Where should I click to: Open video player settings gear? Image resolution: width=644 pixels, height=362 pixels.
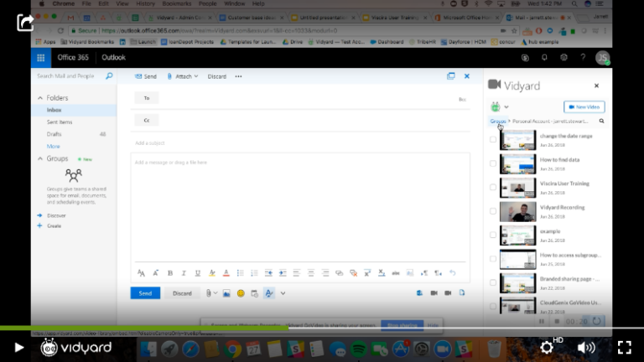pyautogui.click(x=546, y=348)
